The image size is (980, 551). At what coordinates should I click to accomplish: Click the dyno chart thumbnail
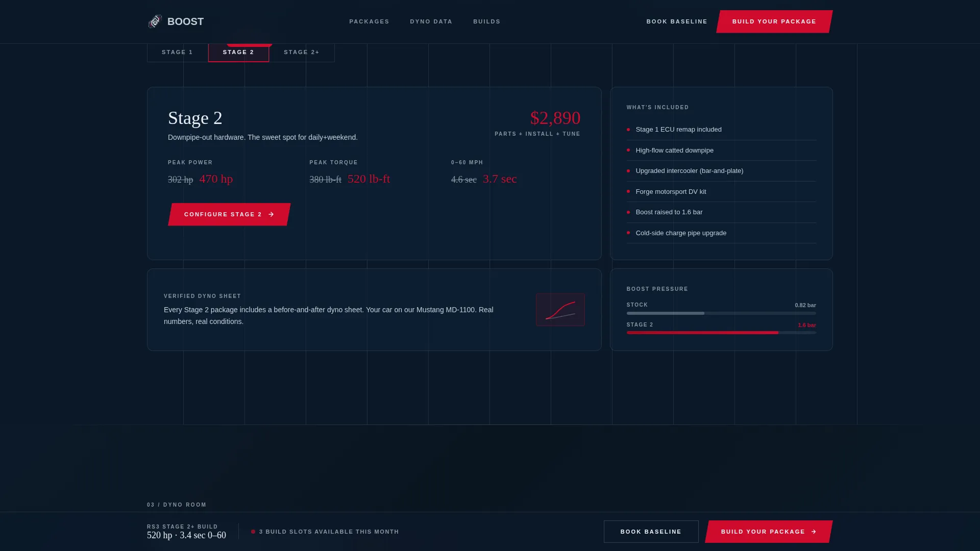560,310
